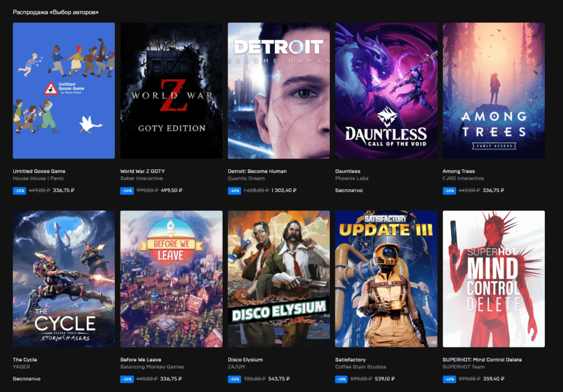This screenshot has height=392, width=563.
Task: Click the 359,40 ₽ price for SUPERHOT
Action: pyautogui.click(x=494, y=379)
